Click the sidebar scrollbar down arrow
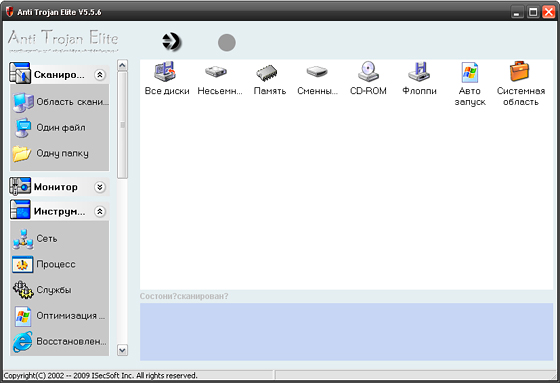The width and height of the screenshot is (560, 383). 122,350
